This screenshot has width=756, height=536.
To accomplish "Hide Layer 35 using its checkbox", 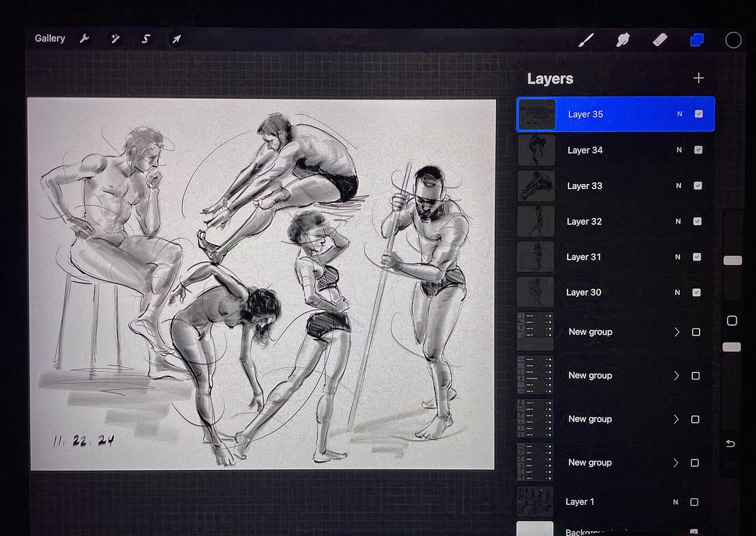I will click(x=698, y=114).
